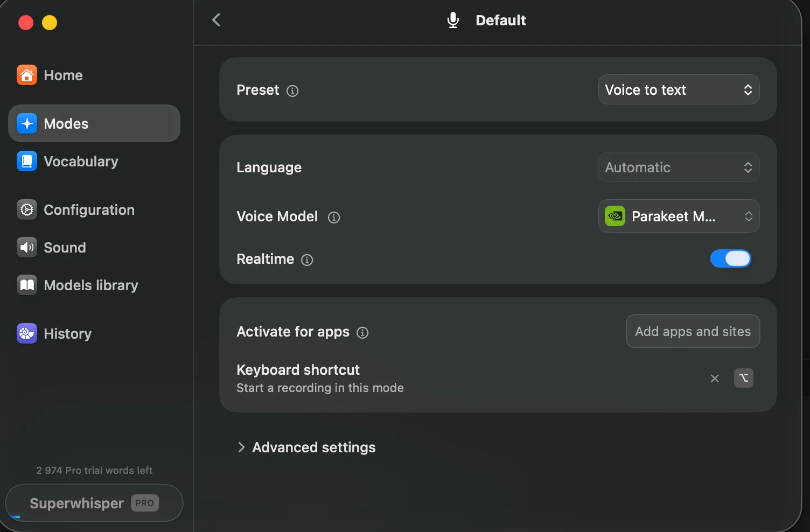Click 'Start a recording in this mode' text

pos(320,388)
